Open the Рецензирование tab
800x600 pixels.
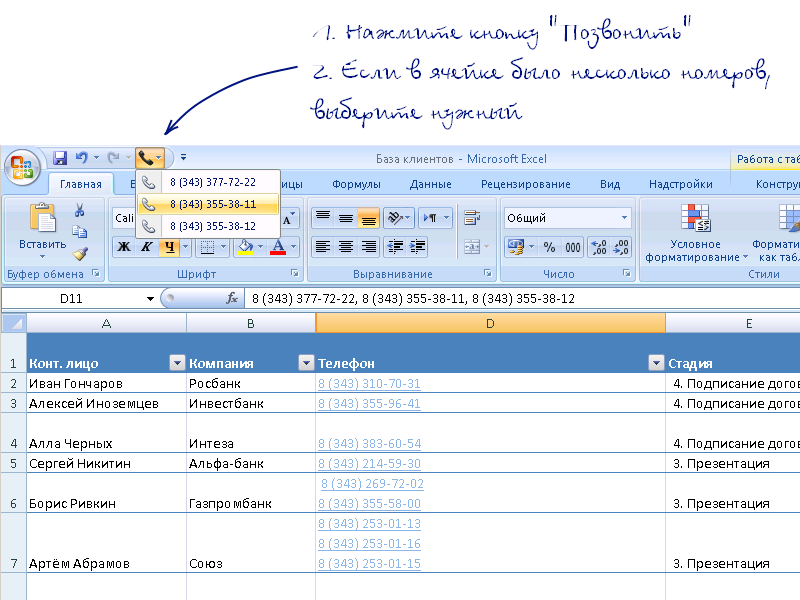coord(526,184)
